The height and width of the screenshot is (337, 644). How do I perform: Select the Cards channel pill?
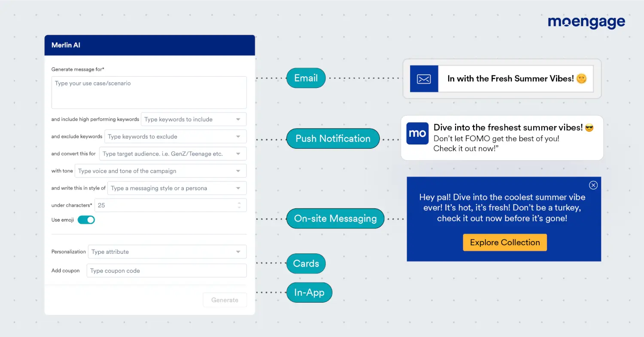[x=306, y=264]
